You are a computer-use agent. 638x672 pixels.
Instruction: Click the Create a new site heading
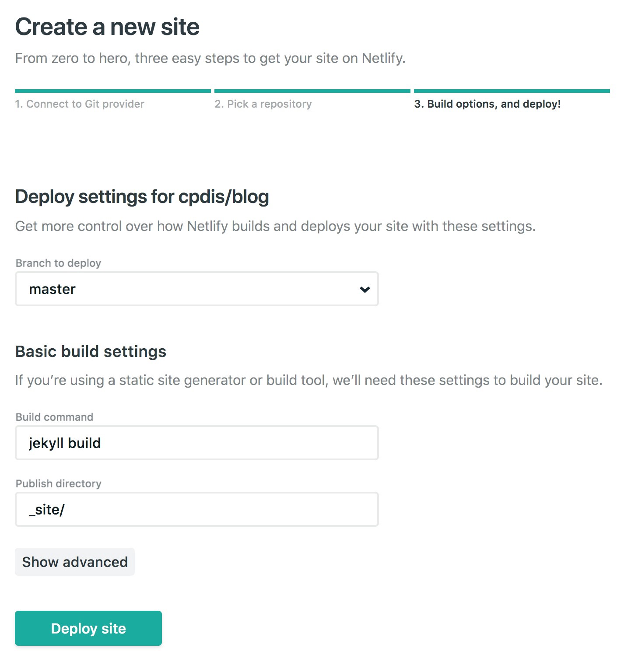pyautogui.click(x=107, y=27)
